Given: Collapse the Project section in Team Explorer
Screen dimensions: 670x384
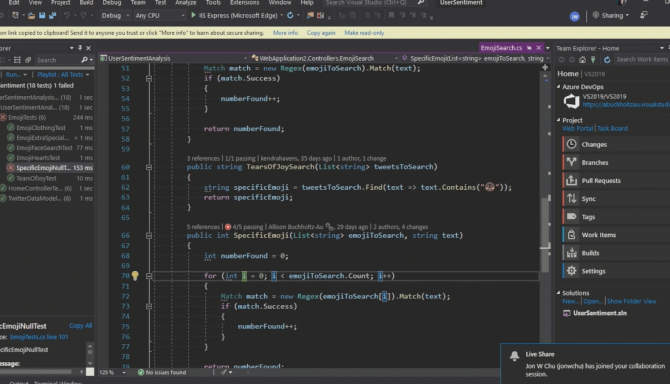Looking at the screenshot, I should tap(558, 120).
